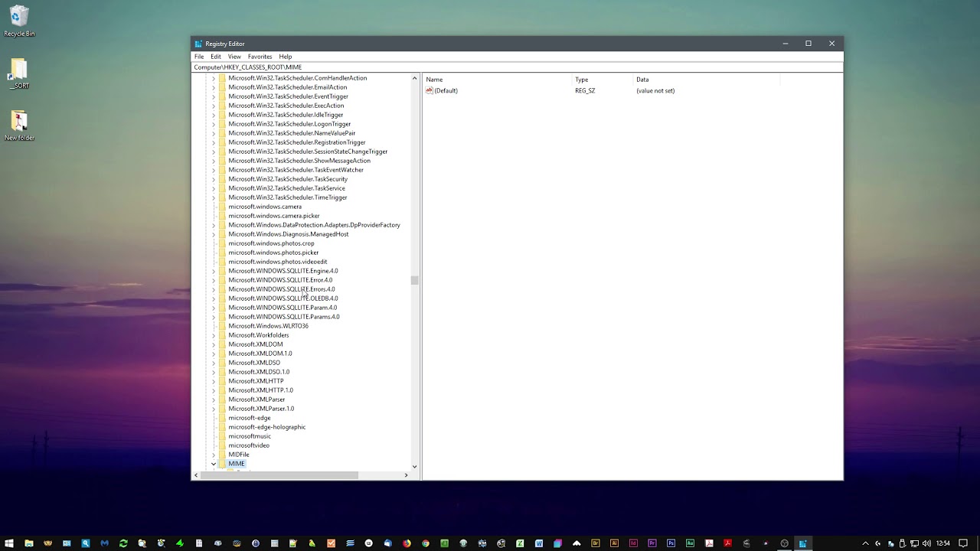The image size is (980, 551).
Task: Open the View menu
Action: click(234, 56)
